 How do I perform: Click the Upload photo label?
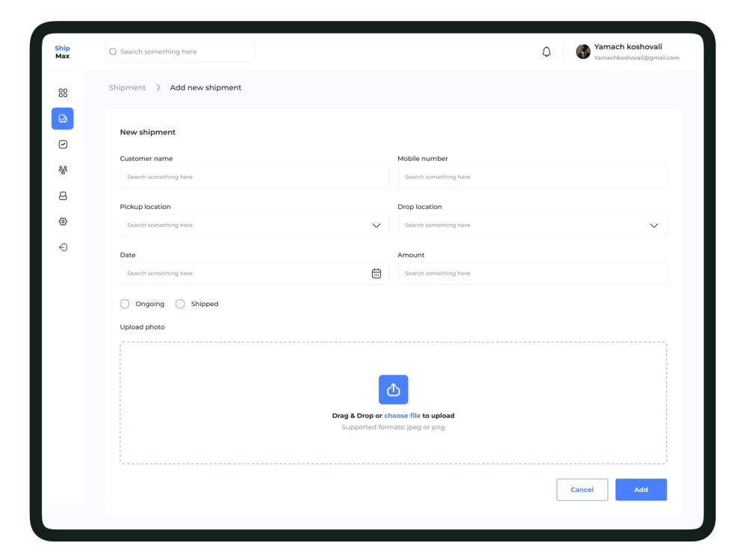tap(143, 327)
